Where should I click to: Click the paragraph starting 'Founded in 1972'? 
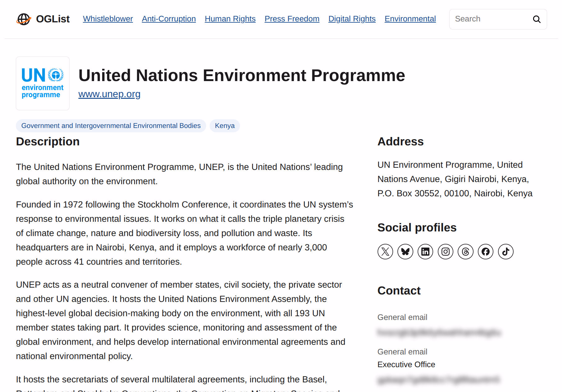coord(185,233)
